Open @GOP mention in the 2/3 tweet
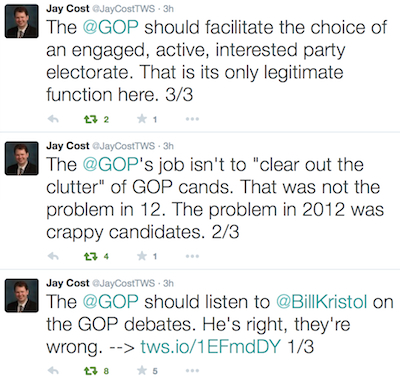The height and width of the screenshot is (379, 400). point(110,165)
